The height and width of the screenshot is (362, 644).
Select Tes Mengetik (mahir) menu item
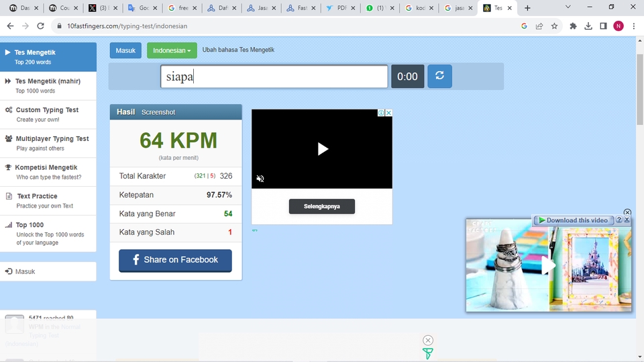[48, 85]
